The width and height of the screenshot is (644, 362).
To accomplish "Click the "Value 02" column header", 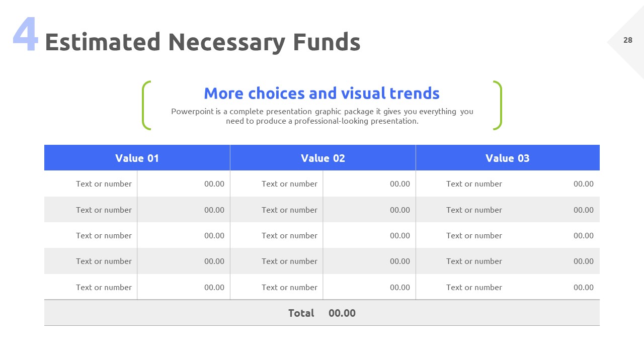I will coord(323,158).
